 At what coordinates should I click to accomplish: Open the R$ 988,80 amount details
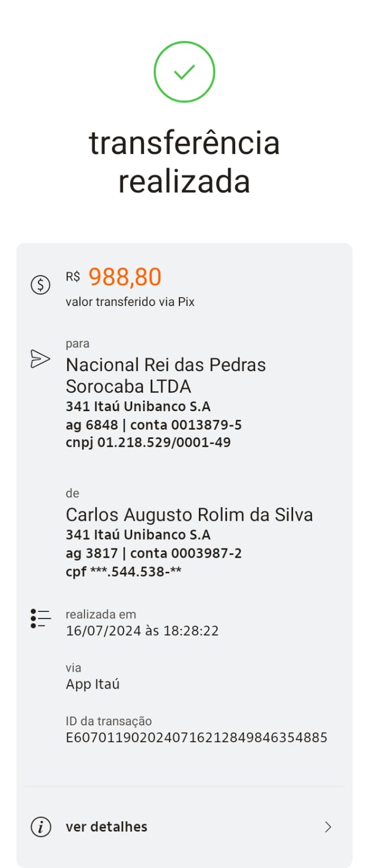point(125,277)
